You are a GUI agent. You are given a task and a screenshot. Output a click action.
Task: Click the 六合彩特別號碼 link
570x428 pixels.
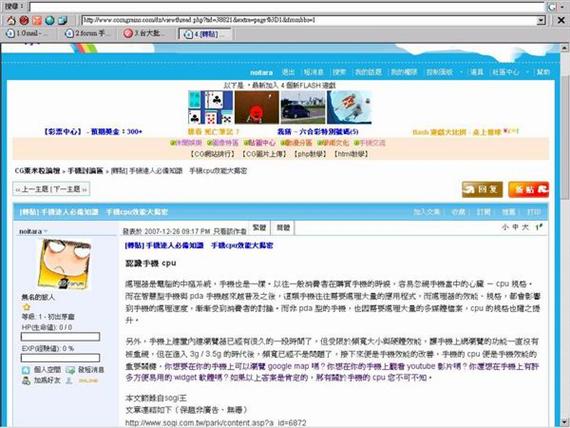[x=318, y=132]
